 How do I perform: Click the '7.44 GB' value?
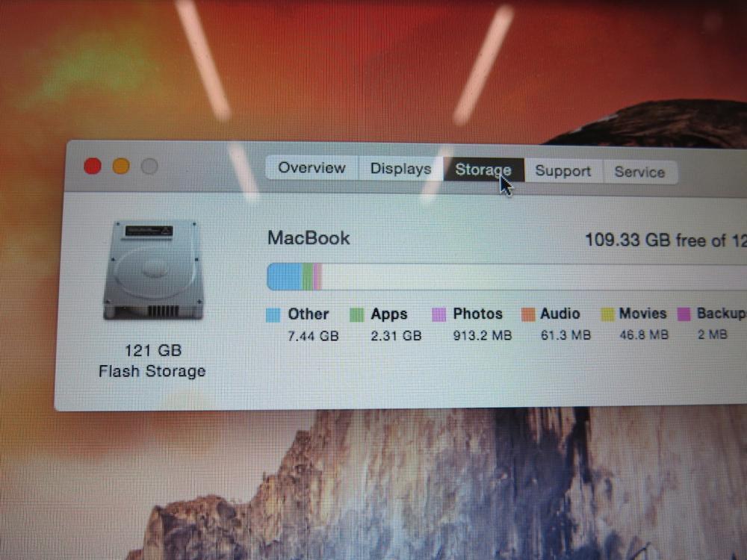pos(313,336)
